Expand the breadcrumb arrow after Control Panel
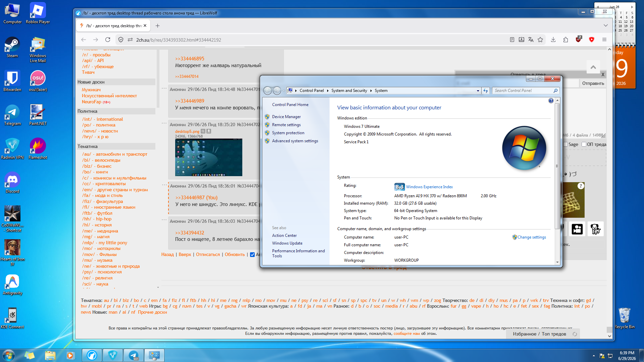This screenshot has height=362, width=644. click(x=328, y=91)
